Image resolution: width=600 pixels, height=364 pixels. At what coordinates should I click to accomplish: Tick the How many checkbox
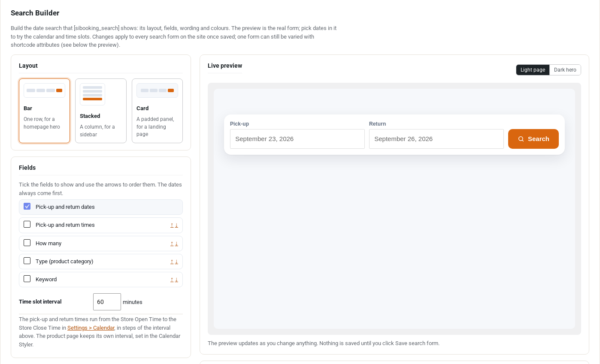[27, 243]
